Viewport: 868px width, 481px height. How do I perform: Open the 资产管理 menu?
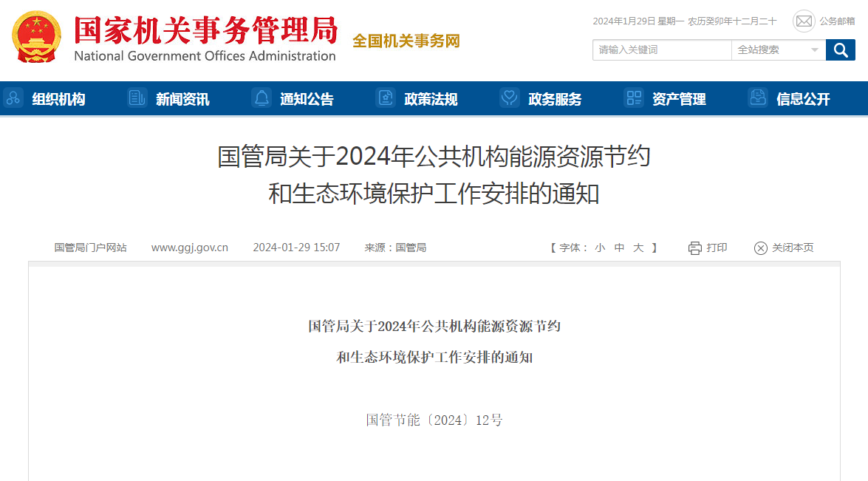pos(679,99)
